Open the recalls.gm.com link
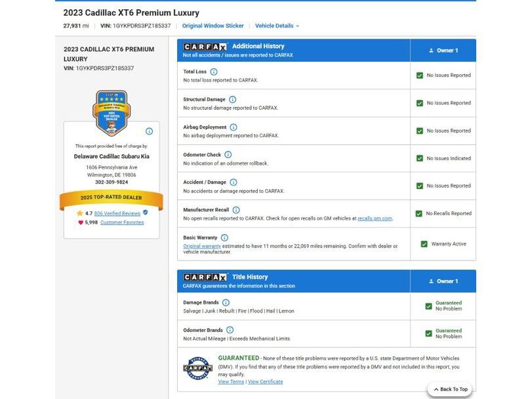Image resolution: width=532 pixels, height=399 pixels. click(375, 219)
